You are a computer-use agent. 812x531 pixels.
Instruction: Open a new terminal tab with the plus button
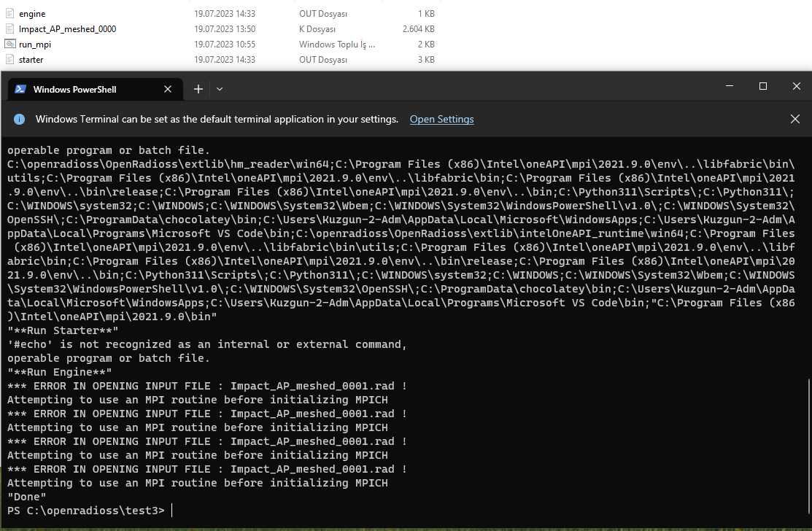[x=198, y=88]
